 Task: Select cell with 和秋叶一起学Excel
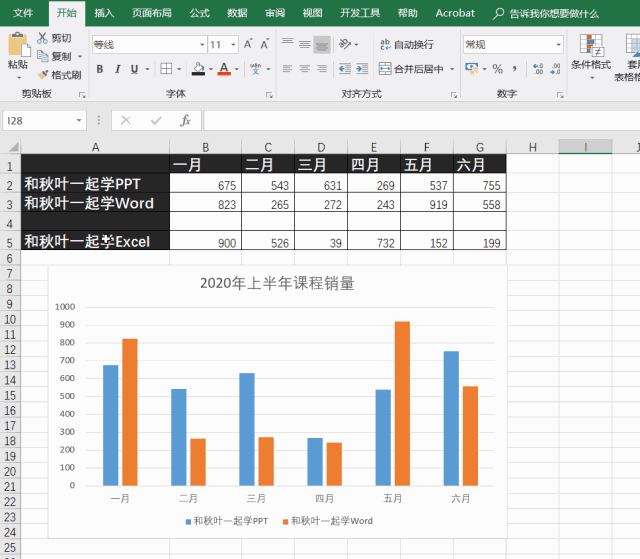point(95,241)
